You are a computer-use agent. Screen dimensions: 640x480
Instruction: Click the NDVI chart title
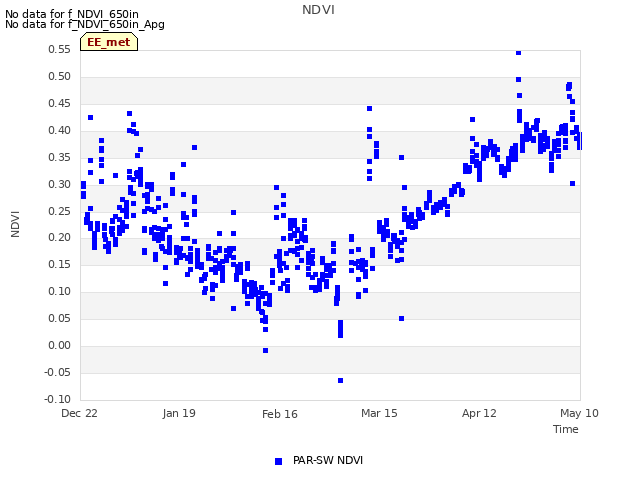318,10
